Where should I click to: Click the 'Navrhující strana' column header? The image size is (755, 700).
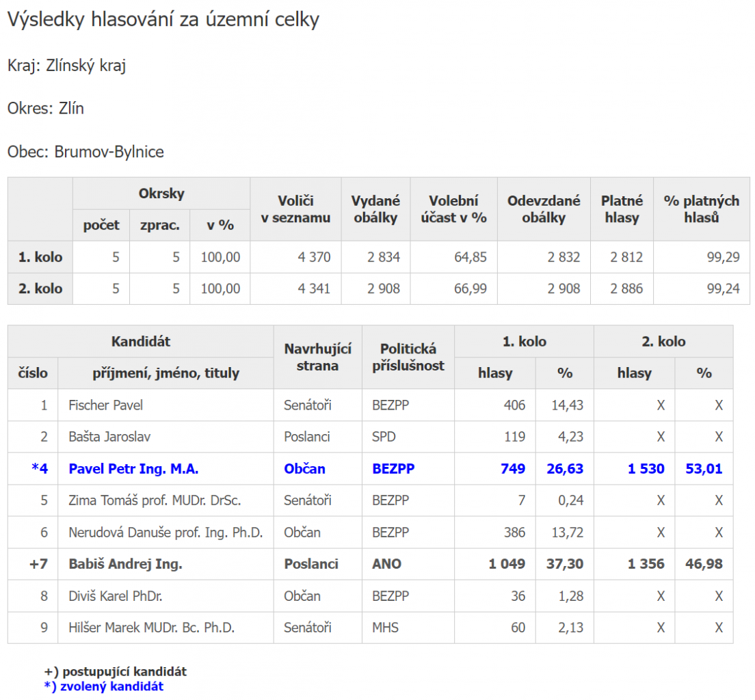tap(317, 357)
